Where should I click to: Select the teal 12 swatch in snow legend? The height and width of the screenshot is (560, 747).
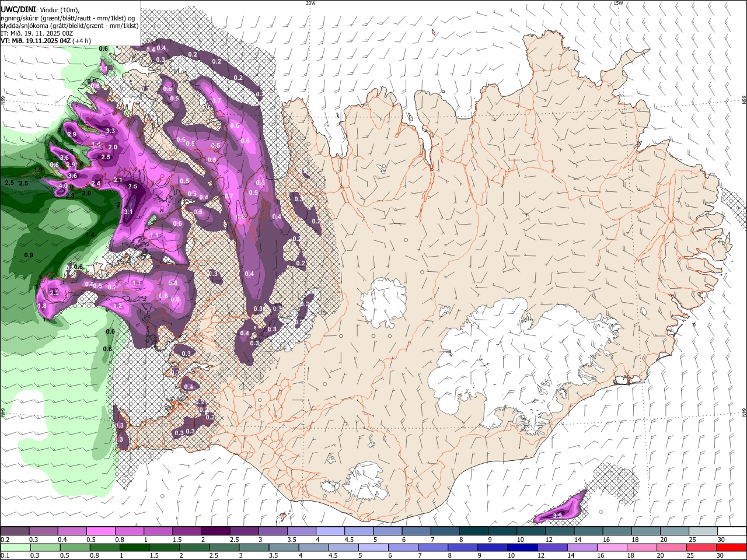[x=559, y=531]
